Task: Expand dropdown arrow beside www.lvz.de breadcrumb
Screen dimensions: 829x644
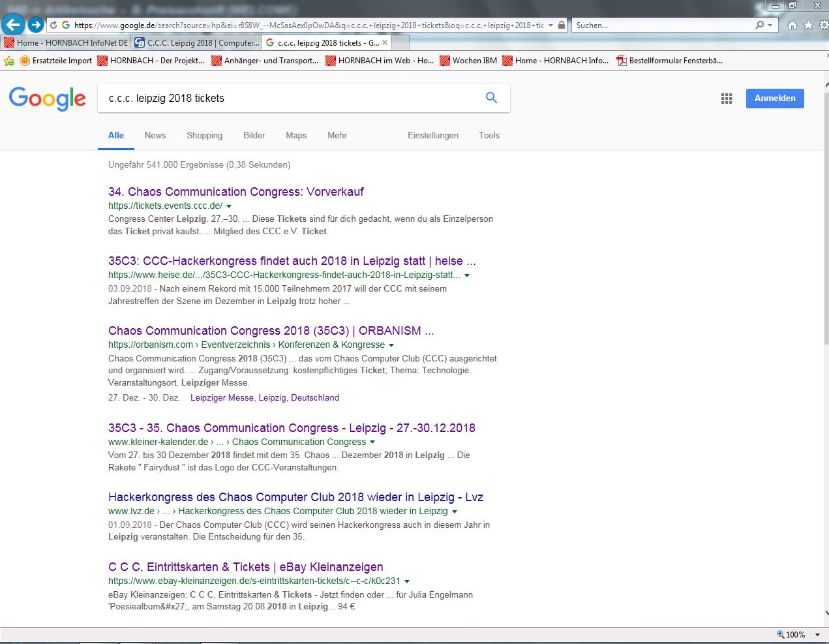Action: pos(455,512)
